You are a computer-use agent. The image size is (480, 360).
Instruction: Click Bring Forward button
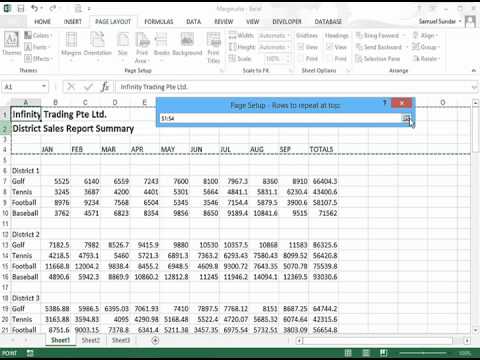[x=377, y=35]
